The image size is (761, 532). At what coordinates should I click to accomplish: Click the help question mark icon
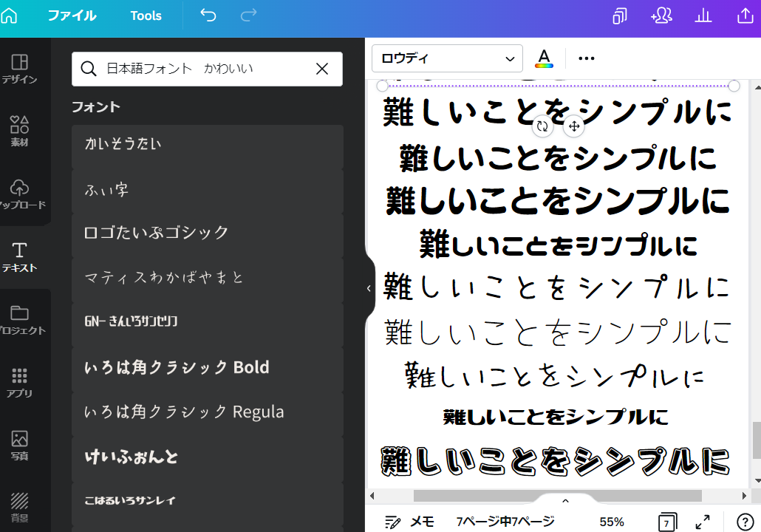745,522
